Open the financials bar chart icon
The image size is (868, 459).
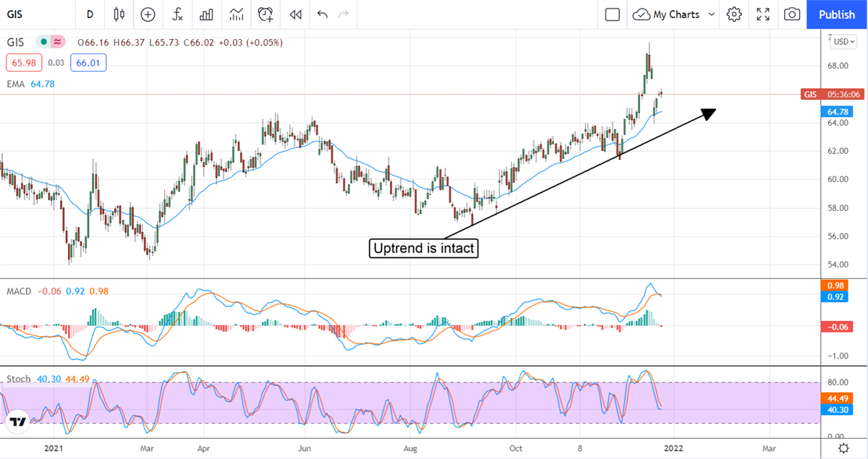(207, 14)
